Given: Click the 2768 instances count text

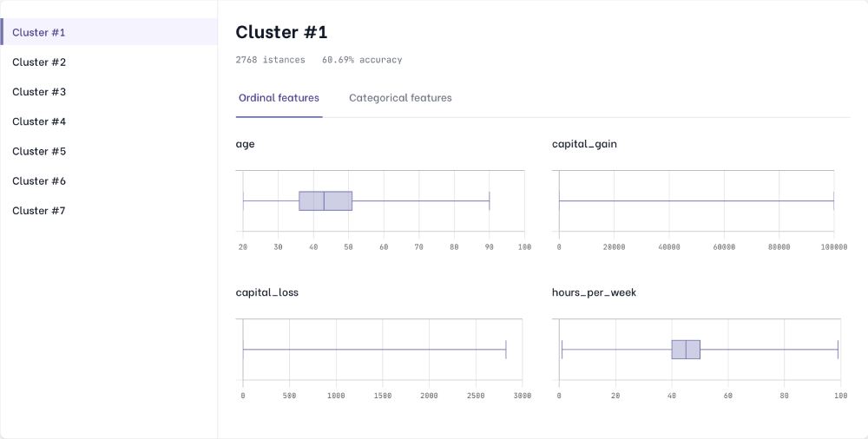Looking at the screenshot, I should point(270,60).
